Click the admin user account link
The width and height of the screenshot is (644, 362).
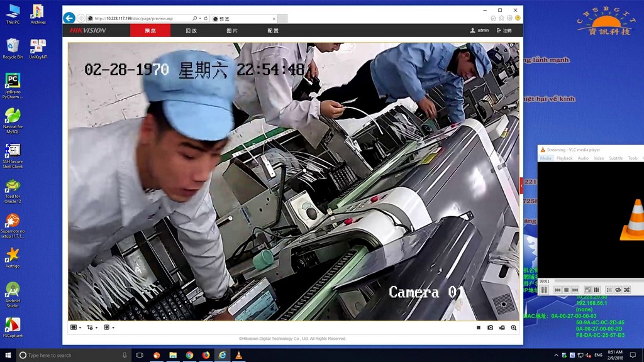(479, 30)
